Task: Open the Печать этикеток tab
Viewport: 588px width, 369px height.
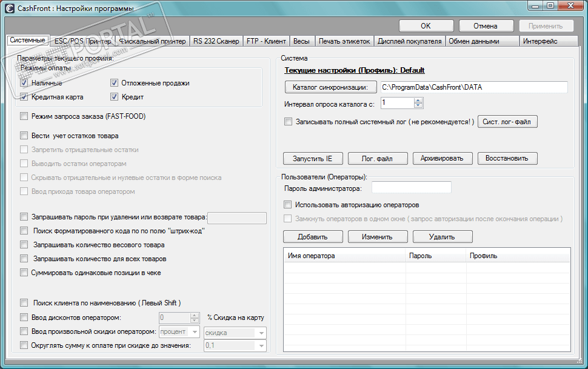Action: click(x=344, y=41)
